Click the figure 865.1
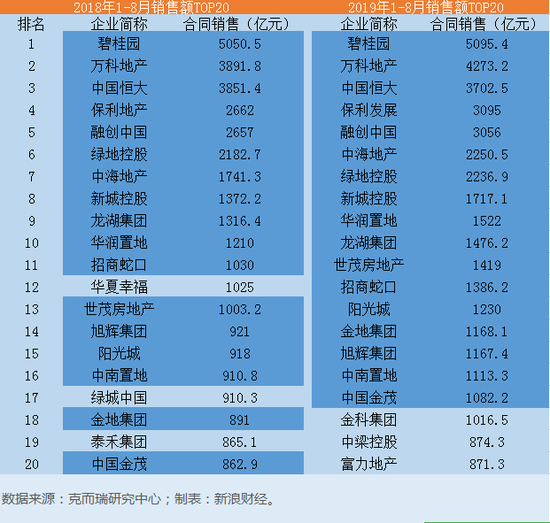The height and width of the screenshot is (523, 550). 240,443
